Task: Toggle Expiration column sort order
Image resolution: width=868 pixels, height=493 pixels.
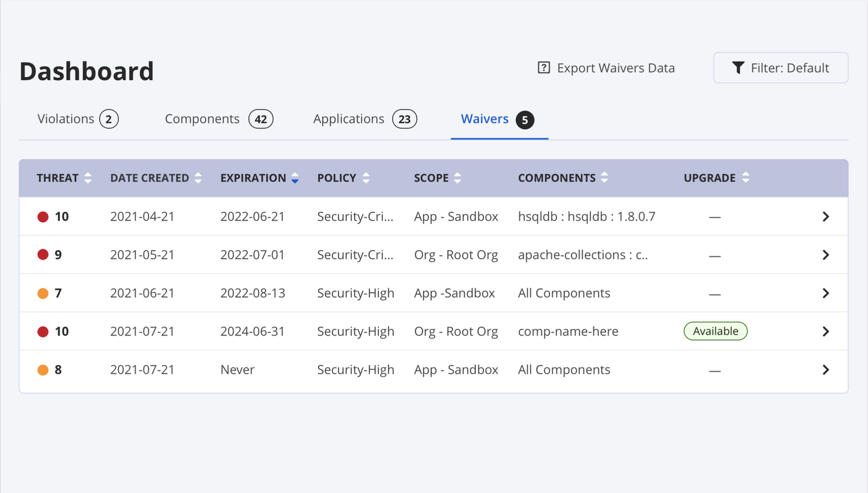Action: (295, 178)
